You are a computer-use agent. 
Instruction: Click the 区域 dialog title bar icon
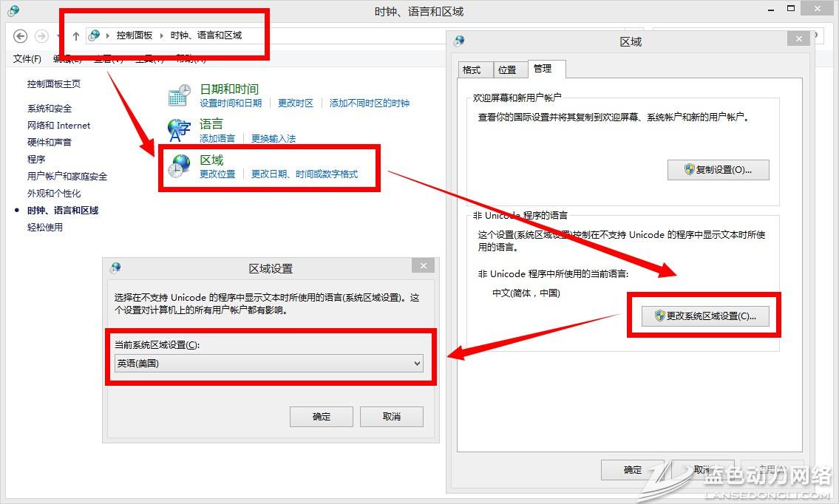(x=459, y=41)
